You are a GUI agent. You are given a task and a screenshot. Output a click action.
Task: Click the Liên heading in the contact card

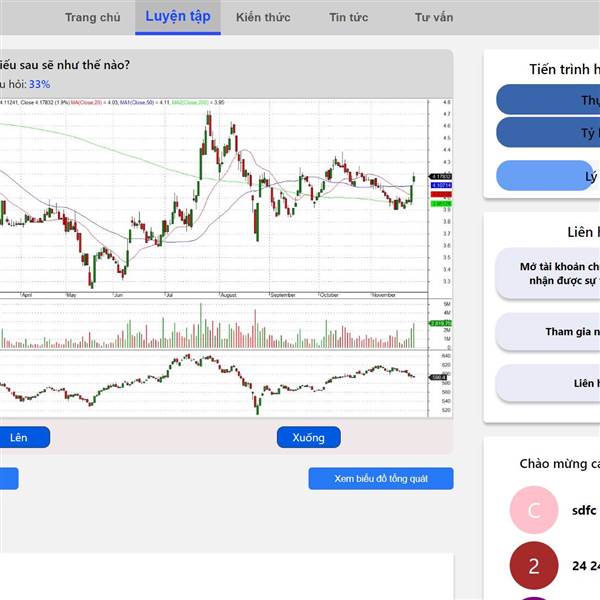(584, 232)
